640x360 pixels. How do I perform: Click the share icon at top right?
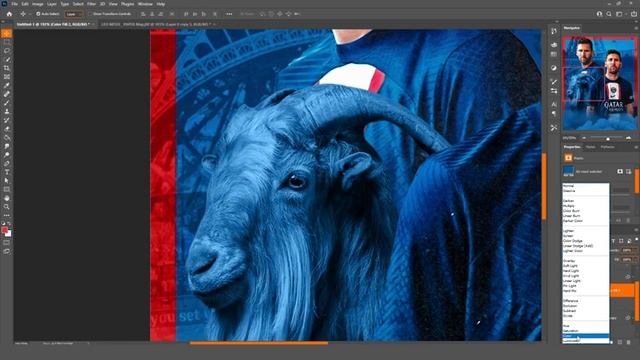(634, 14)
